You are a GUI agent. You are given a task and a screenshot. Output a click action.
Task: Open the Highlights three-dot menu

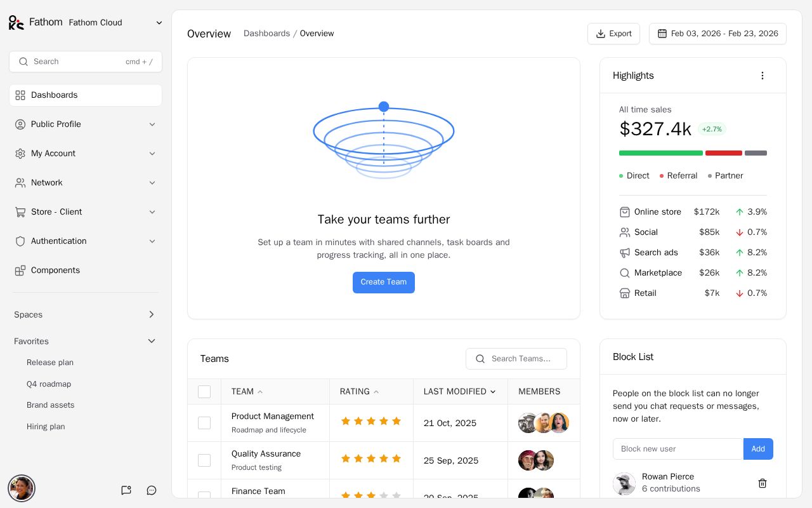763,76
